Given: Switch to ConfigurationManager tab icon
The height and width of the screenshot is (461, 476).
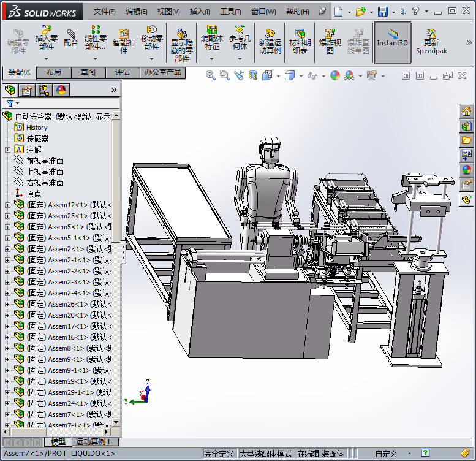Looking at the screenshot, I should [44, 91].
